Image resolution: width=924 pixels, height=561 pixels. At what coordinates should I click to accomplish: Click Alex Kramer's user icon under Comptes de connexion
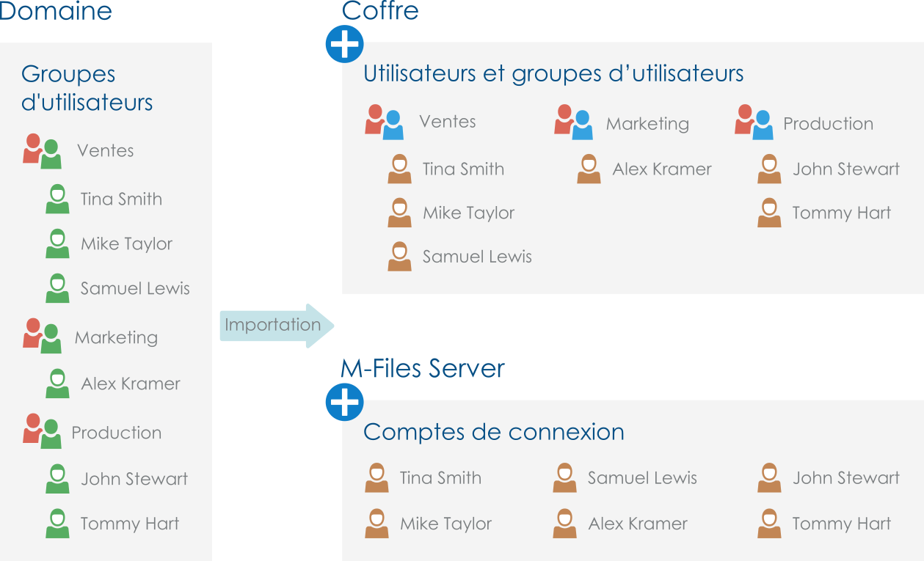(564, 524)
